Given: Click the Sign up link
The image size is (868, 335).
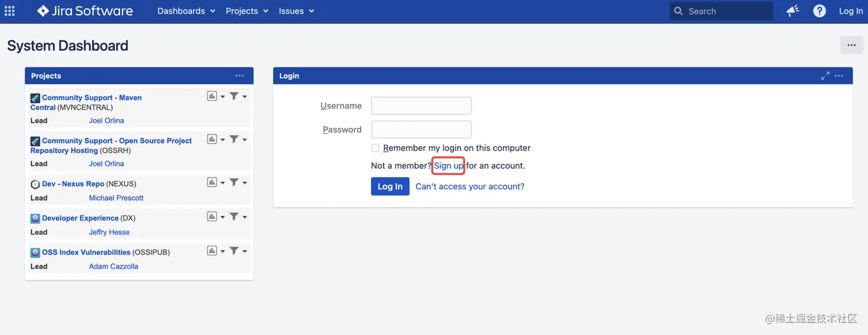Looking at the screenshot, I should pyautogui.click(x=448, y=166).
